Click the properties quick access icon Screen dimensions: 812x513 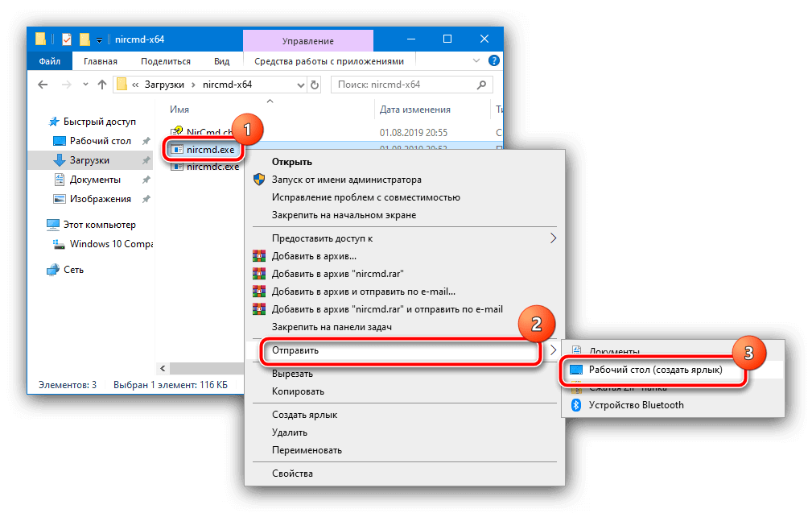coord(67,39)
